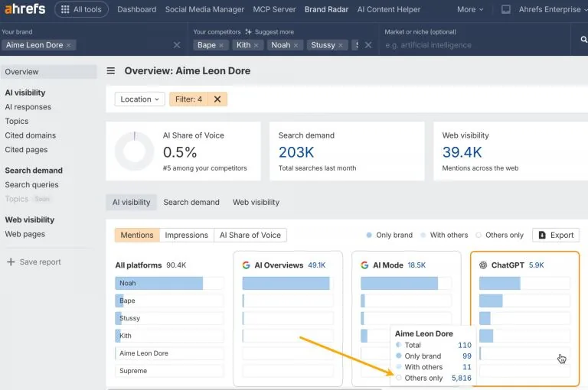Open the Filter: 4 settings

[x=188, y=99]
